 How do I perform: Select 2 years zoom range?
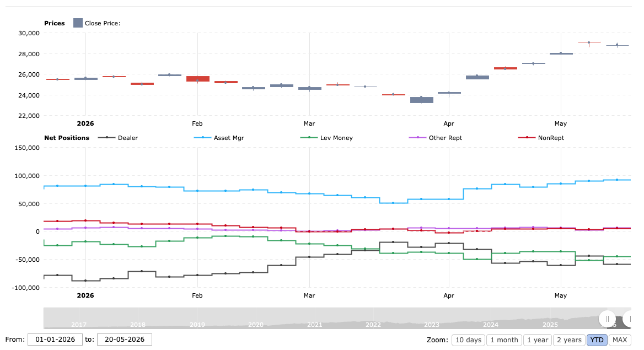(569, 340)
